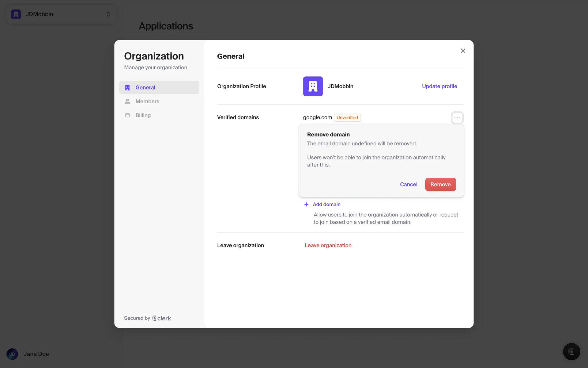Click the JD user avatar at bottom left
The width and height of the screenshot is (588, 368).
[12, 354]
